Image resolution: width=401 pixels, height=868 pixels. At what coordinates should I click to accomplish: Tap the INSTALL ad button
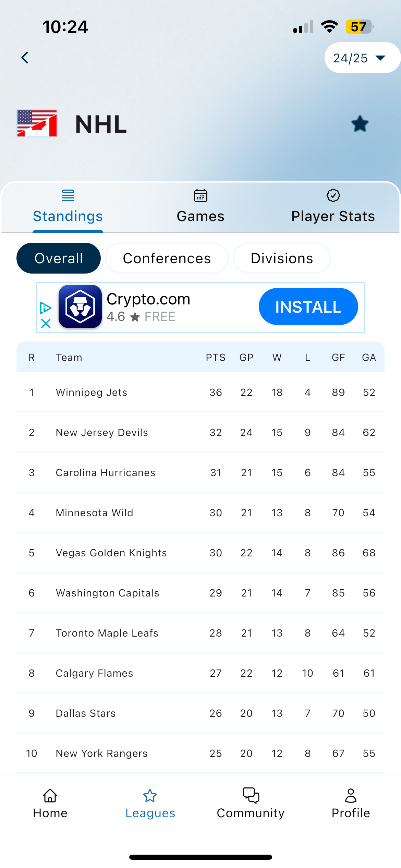click(308, 306)
